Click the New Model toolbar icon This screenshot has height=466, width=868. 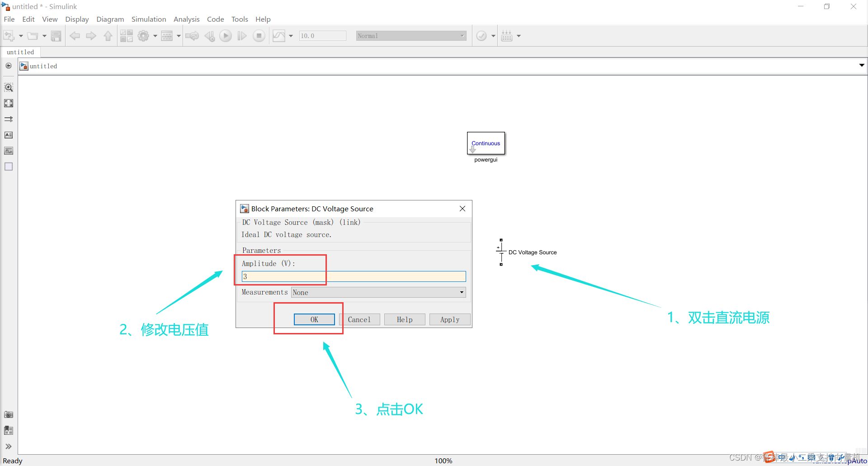pyautogui.click(x=9, y=36)
